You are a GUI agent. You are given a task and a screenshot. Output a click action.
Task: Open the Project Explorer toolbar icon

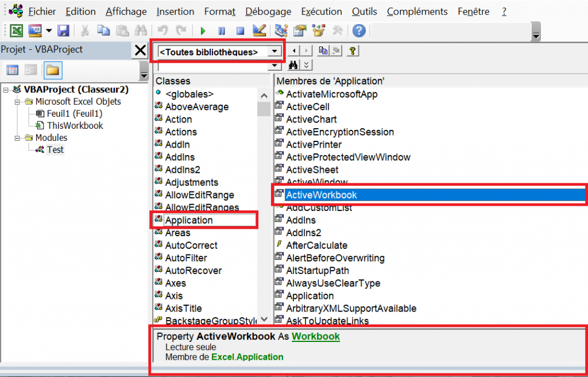click(281, 30)
